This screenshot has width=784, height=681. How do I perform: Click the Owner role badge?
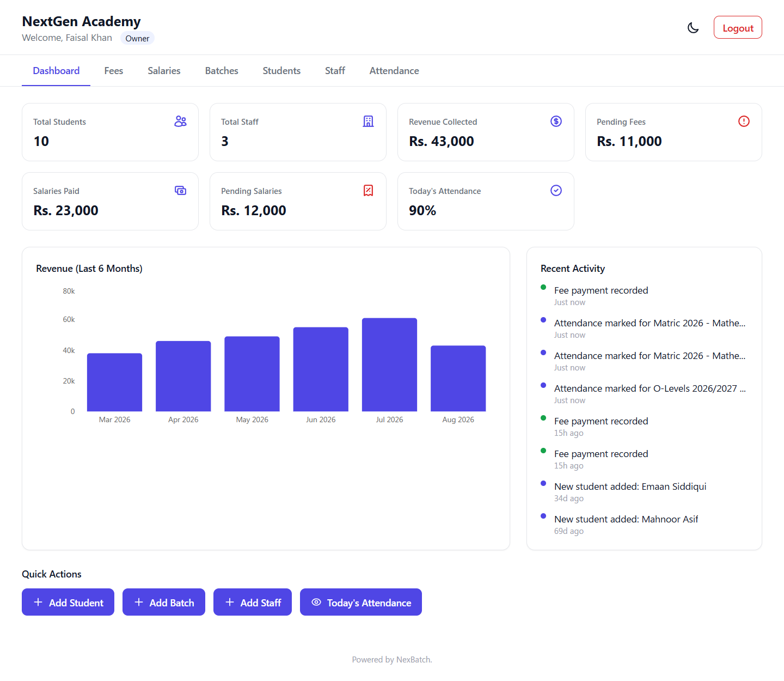(137, 38)
